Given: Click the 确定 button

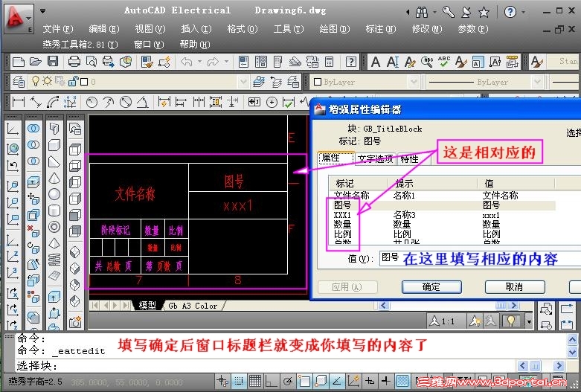Looking at the screenshot, I should tap(431, 287).
